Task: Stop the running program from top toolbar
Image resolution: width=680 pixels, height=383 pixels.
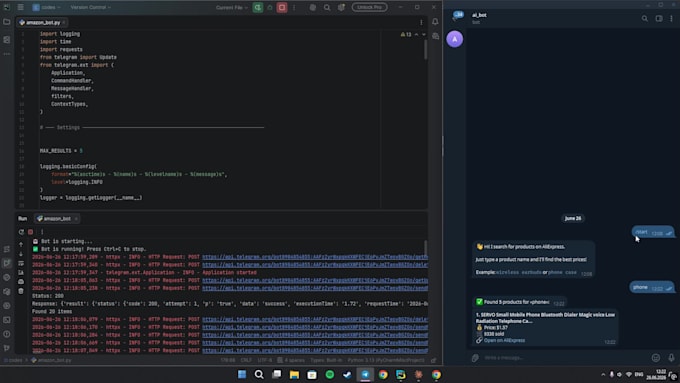Action: [282, 7]
